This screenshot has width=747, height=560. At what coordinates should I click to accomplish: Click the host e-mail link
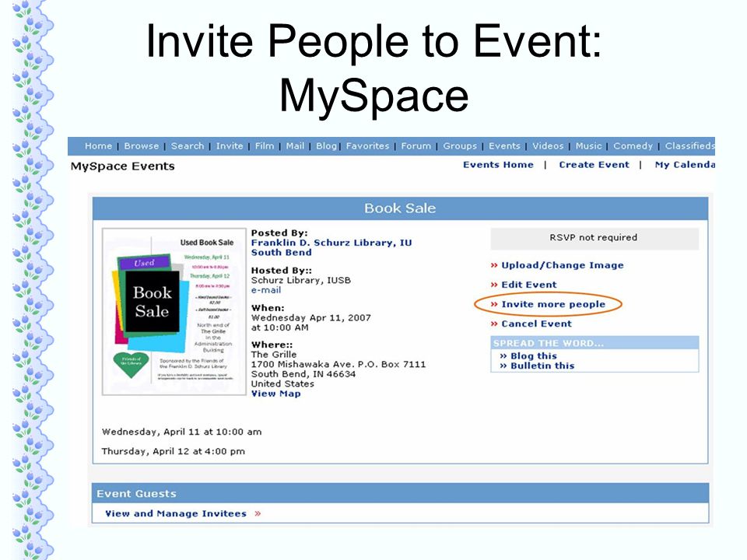tap(266, 290)
